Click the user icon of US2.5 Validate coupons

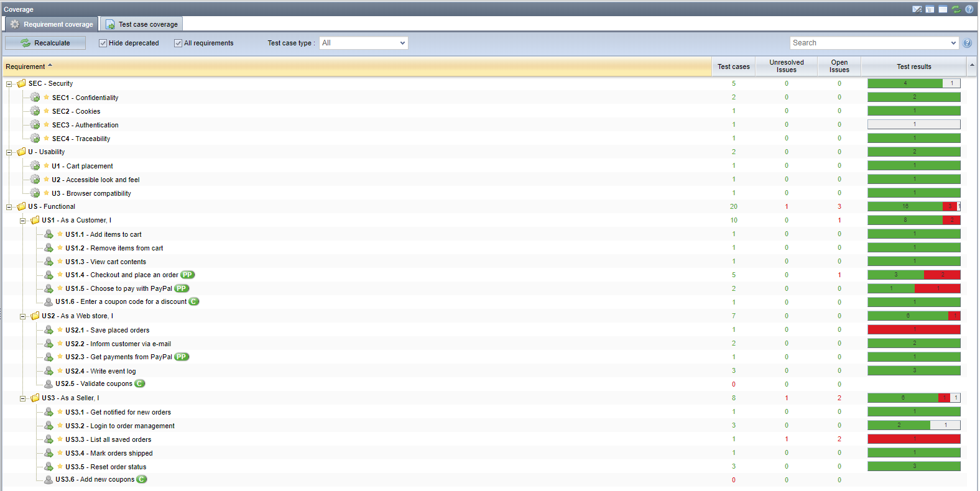click(x=49, y=383)
